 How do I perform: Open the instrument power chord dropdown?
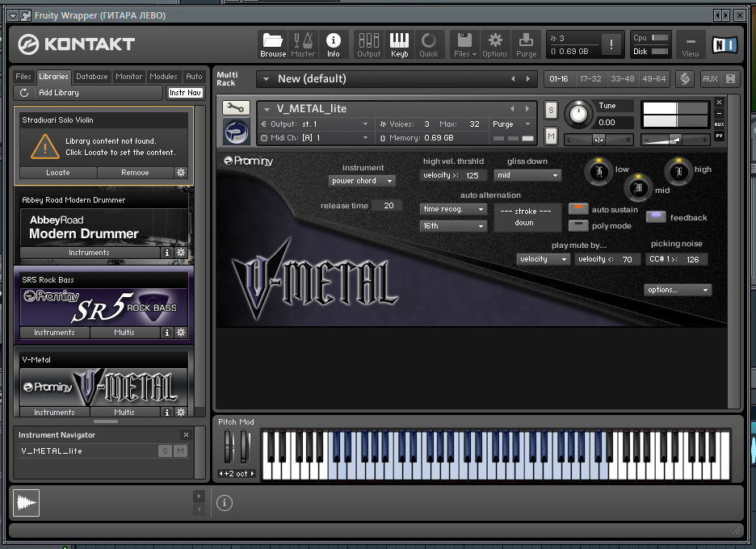click(362, 181)
